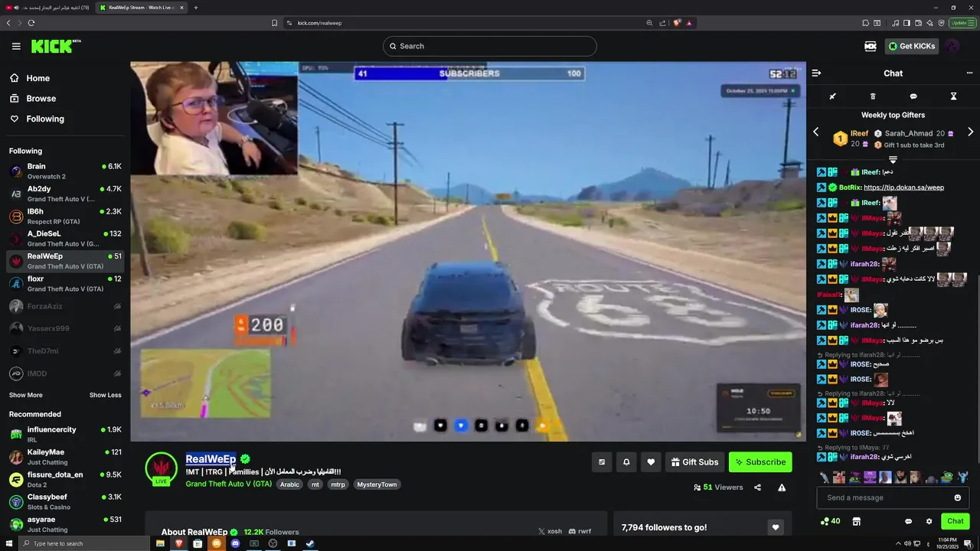The width and height of the screenshot is (980, 551).
Task: Click the trash clear-chat icon
Action: point(873,96)
